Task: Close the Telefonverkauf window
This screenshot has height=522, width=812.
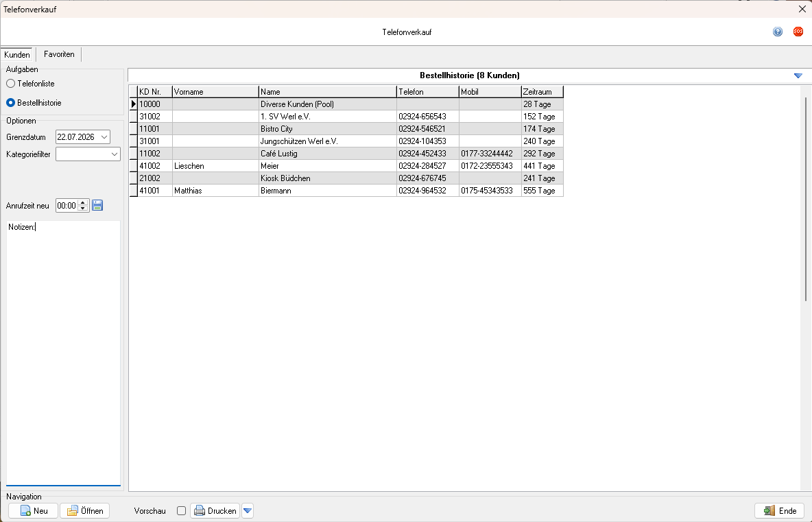Action: pos(802,9)
